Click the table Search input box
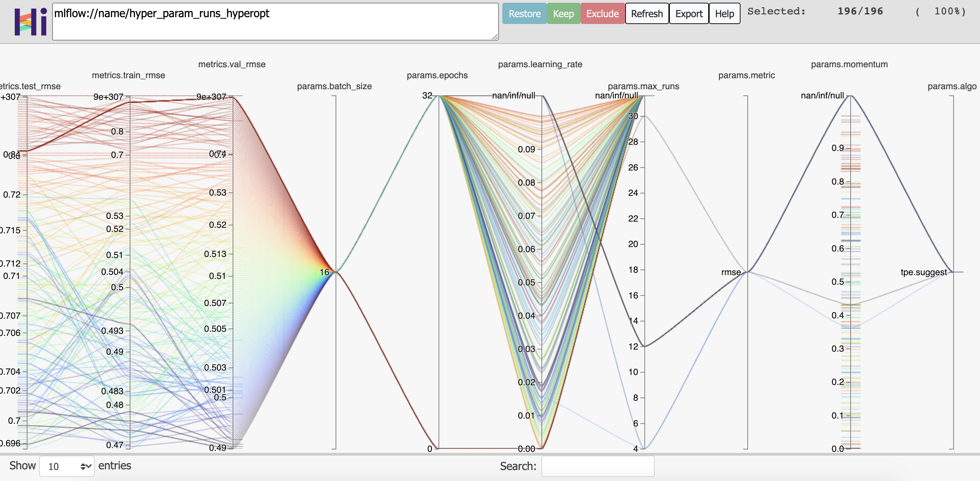 point(597,466)
